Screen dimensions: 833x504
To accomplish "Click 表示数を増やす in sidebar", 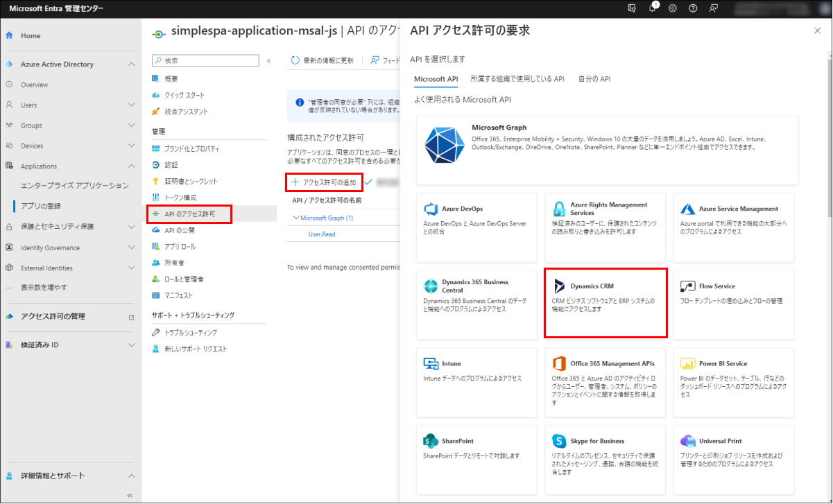I will coord(44,287).
